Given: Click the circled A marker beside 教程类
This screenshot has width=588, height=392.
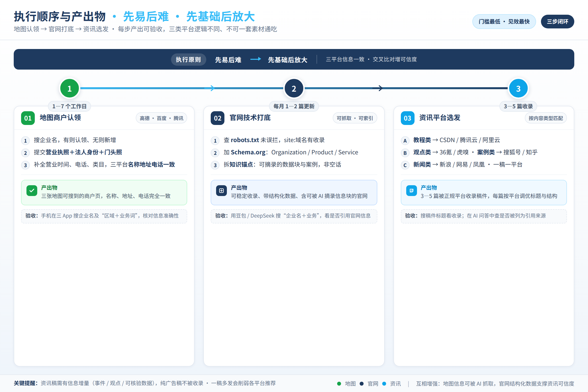Looking at the screenshot, I should (x=405, y=140).
